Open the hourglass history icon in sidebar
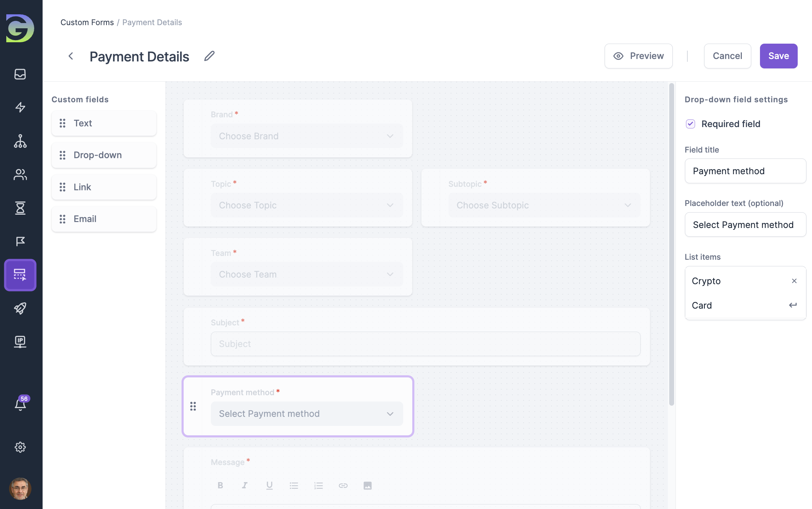This screenshot has height=509, width=812. (20, 208)
